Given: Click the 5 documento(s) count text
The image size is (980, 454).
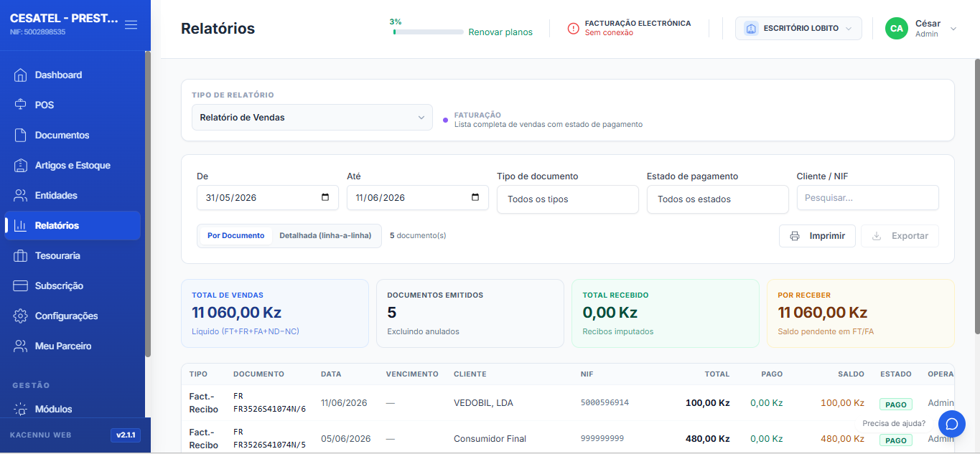Looking at the screenshot, I should click(x=418, y=235).
